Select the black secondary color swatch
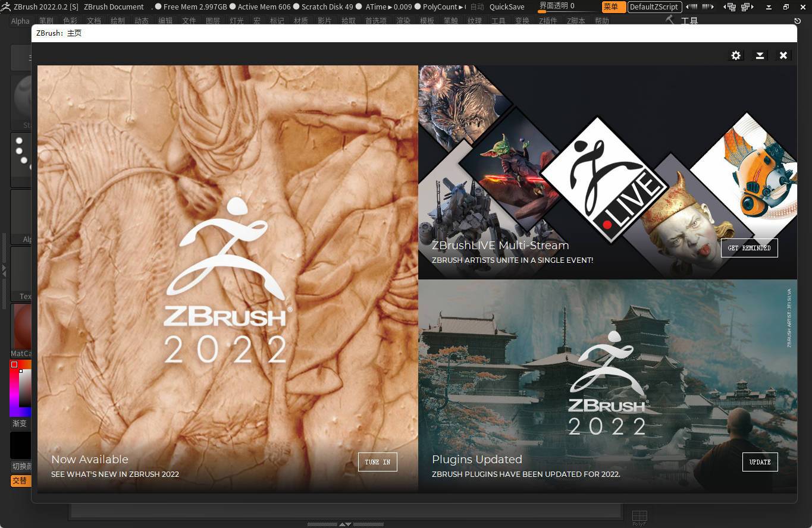Image resolution: width=812 pixels, height=528 pixels. pos(21,445)
